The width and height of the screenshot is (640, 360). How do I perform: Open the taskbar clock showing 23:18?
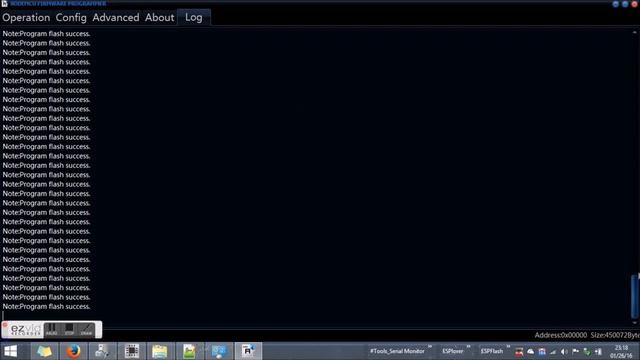tap(621, 352)
